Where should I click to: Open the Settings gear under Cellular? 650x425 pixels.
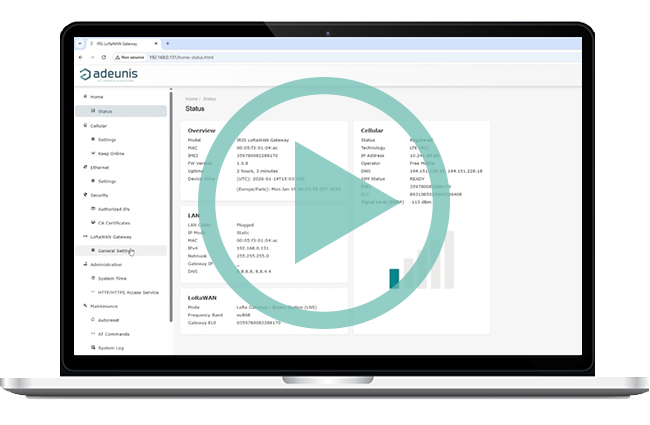pyautogui.click(x=93, y=139)
